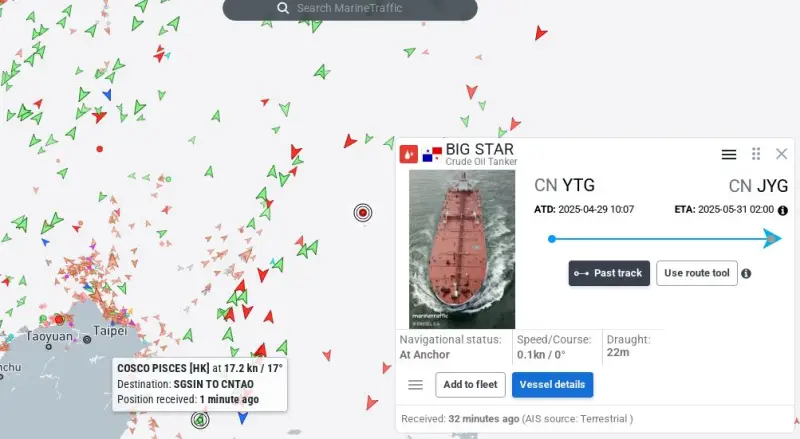Click the Use route tool button
The image size is (800, 439).
click(696, 273)
